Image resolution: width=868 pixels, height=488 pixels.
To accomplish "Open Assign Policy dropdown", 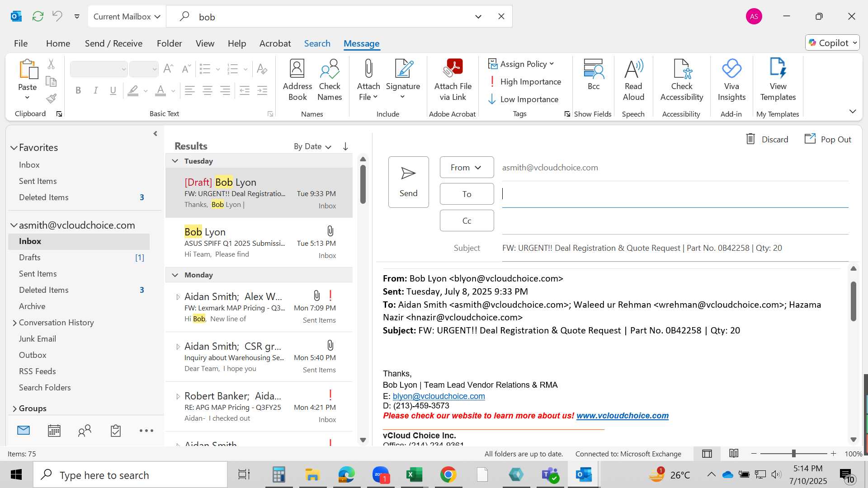I will pyautogui.click(x=521, y=64).
